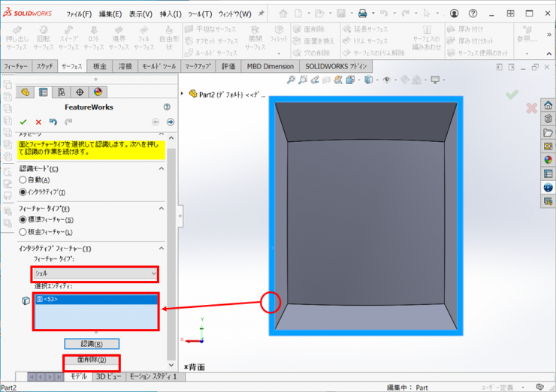Open the File Explorer folder in task pane
Viewport: 556px width, 392px height.
pyautogui.click(x=548, y=133)
